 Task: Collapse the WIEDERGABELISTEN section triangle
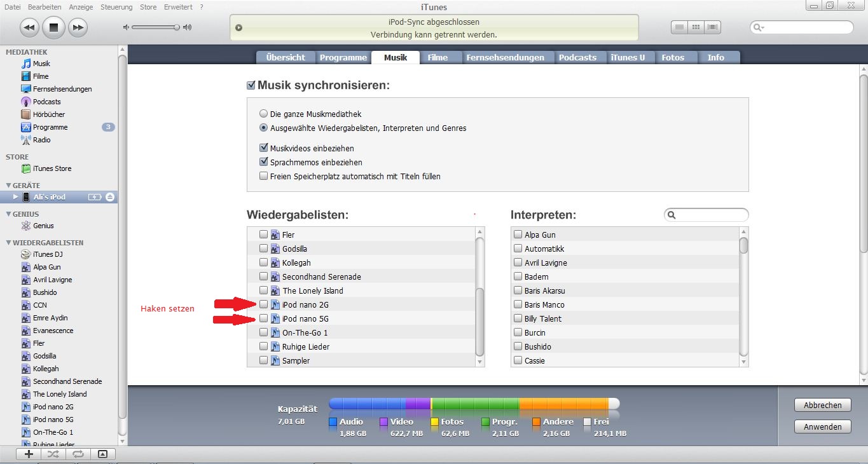8,243
